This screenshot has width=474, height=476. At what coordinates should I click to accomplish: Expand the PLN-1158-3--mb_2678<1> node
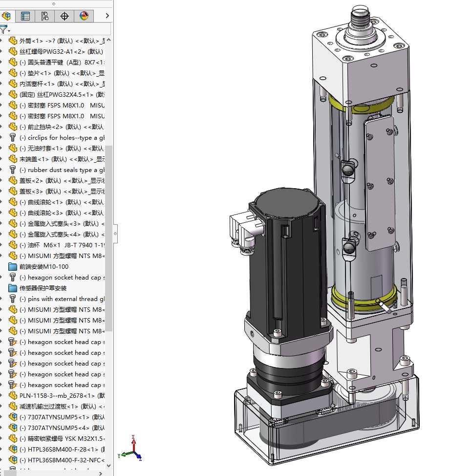(1, 395)
